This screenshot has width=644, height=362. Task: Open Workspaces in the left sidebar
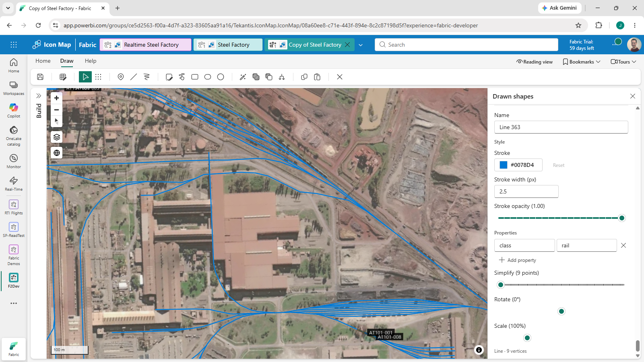tap(14, 88)
